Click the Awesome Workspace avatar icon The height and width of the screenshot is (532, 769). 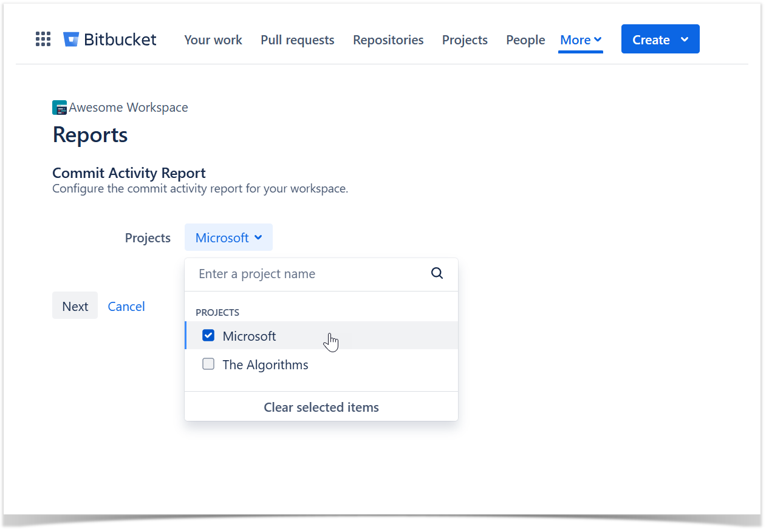tap(60, 108)
